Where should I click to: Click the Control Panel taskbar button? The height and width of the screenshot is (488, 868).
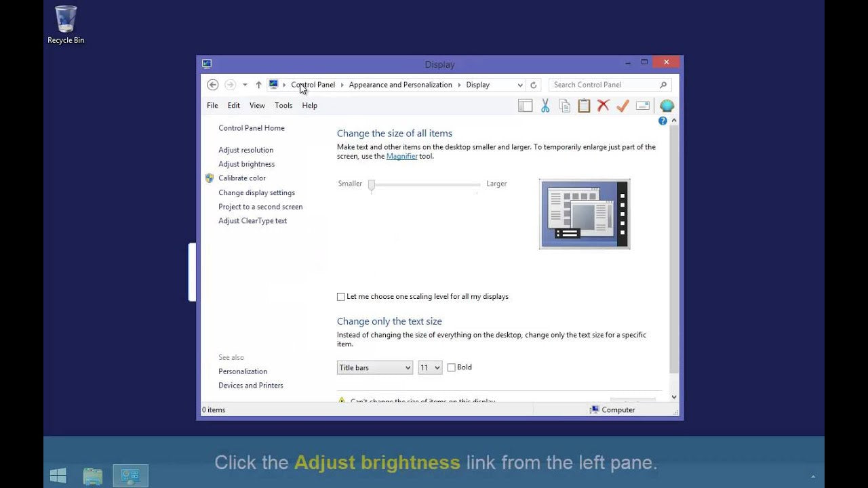(x=130, y=476)
